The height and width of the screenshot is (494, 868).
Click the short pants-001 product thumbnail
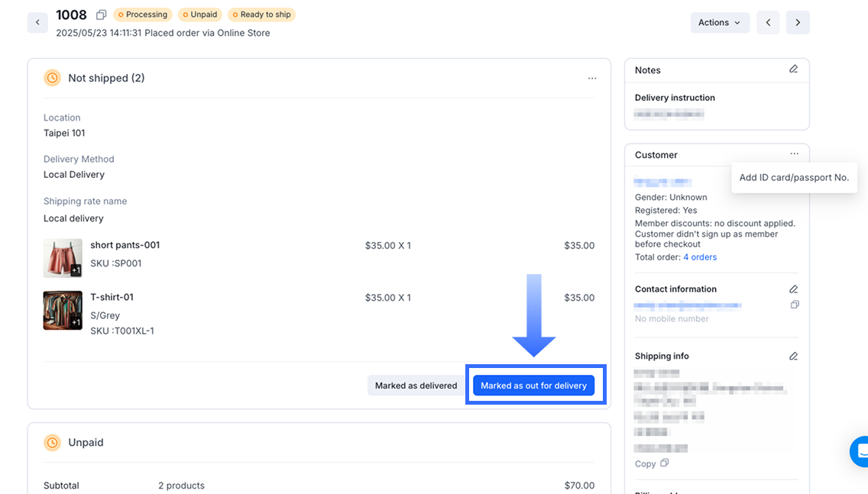point(63,258)
